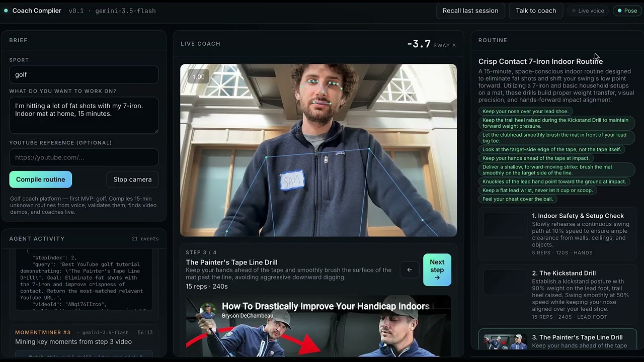
Task: Click the 1.00 badge on camera feed
Action: [x=198, y=77]
